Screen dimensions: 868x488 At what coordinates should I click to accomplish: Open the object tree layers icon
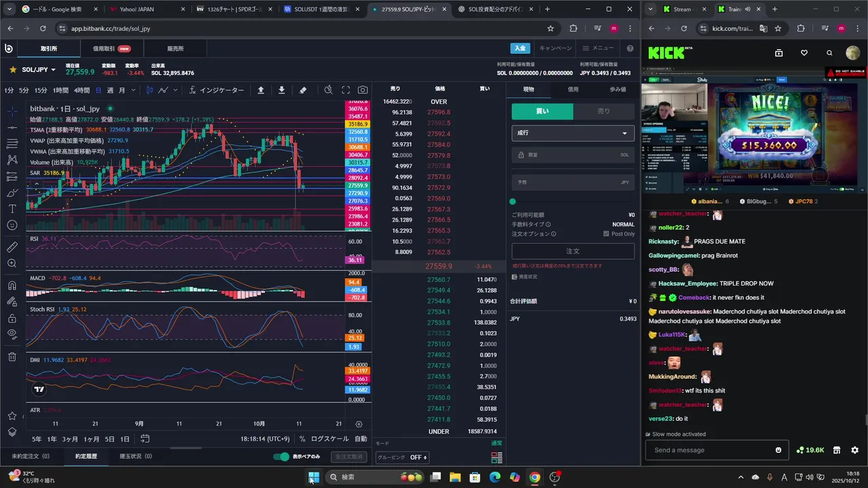tap(12, 432)
